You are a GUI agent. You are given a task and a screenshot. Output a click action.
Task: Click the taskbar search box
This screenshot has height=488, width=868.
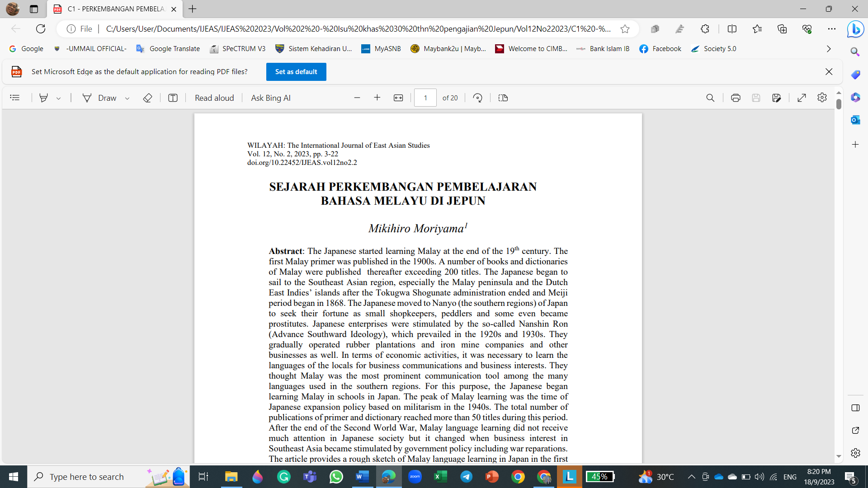tap(108, 477)
